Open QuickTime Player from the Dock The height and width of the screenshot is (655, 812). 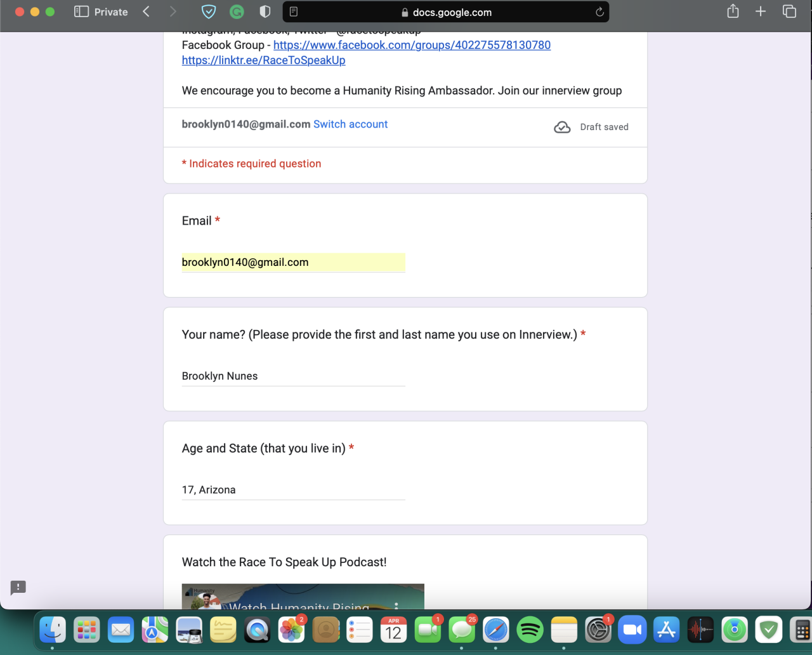pos(257,630)
